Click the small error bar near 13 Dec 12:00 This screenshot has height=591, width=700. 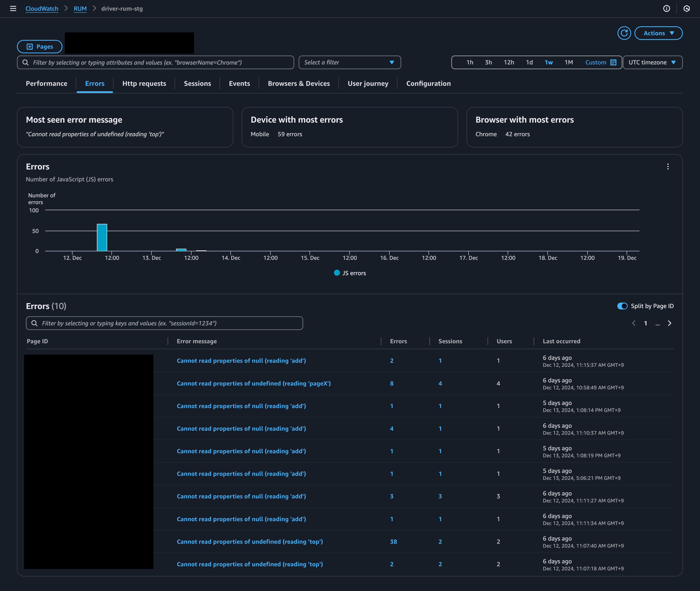181,250
